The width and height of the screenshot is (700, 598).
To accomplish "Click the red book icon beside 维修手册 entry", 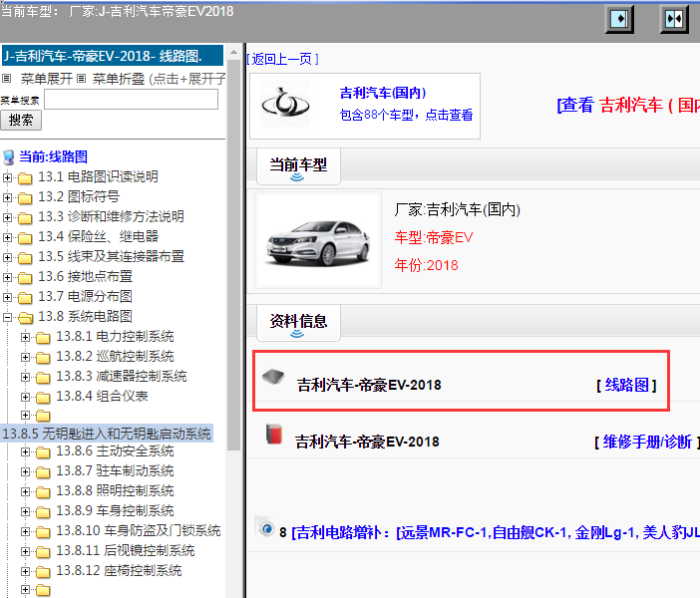I will click(x=273, y=434).
